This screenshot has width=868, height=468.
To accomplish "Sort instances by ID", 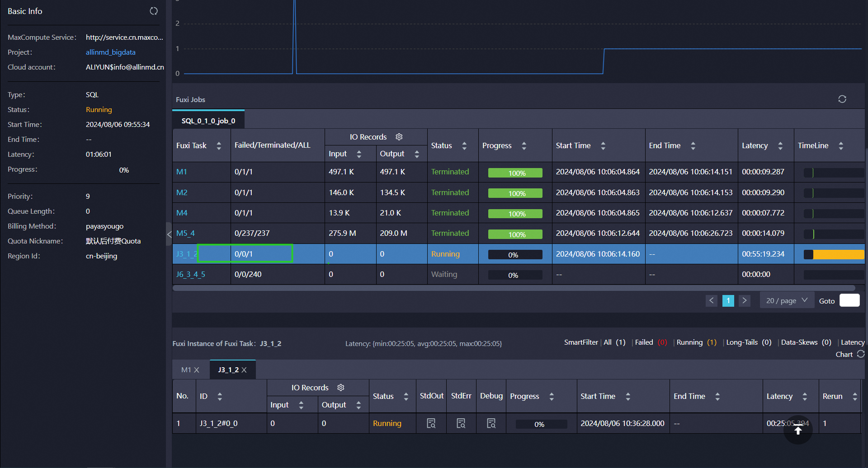I will [220, 396].
